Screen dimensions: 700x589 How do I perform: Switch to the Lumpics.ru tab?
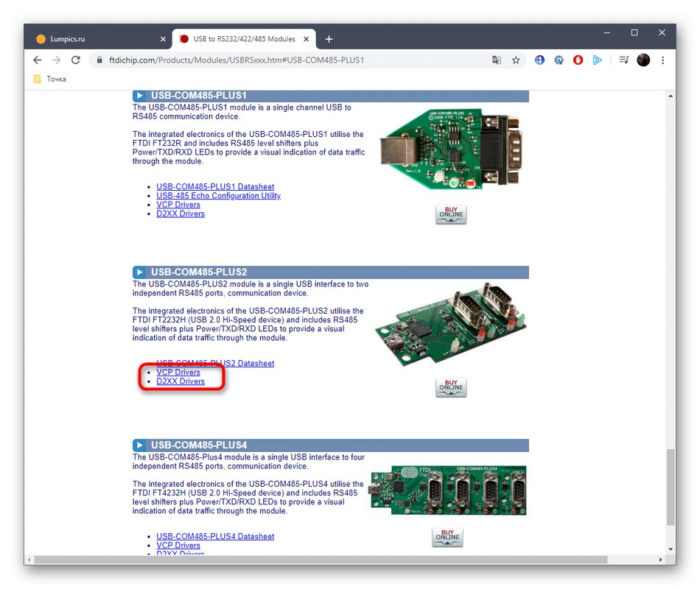pos(99,39)
